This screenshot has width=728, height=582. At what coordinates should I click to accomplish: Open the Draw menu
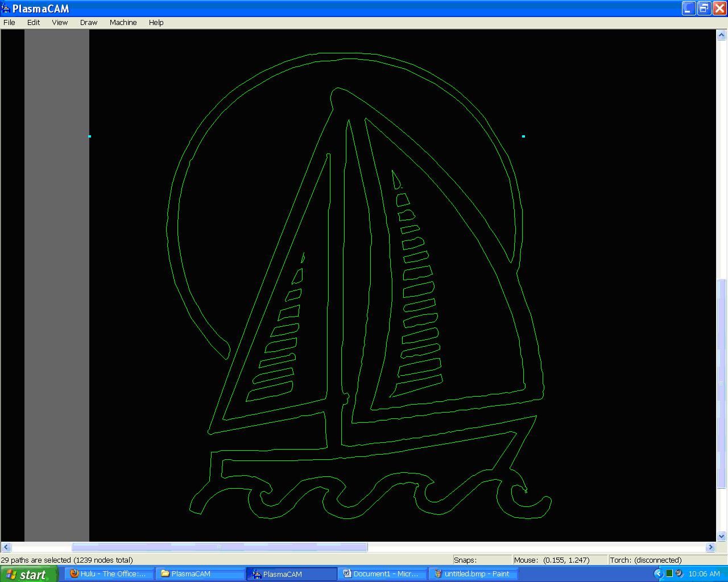(x=88, y=22)
